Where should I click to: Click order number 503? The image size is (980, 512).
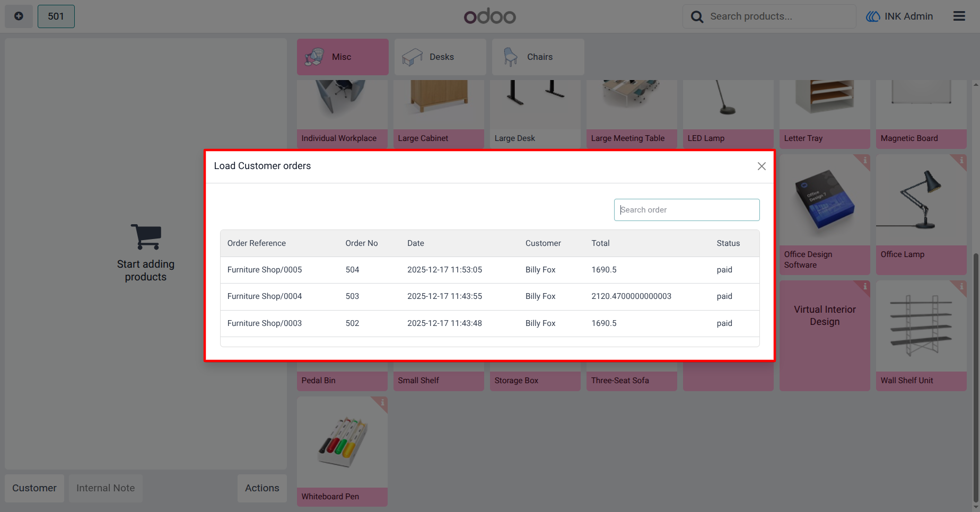click(x=352, y=296)
